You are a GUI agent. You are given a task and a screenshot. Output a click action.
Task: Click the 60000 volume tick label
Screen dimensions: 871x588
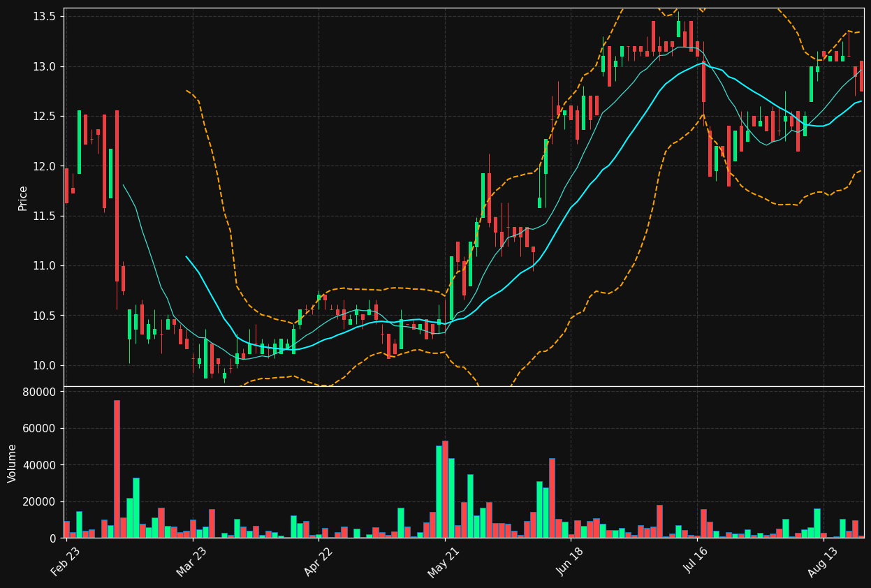coord(41,429)
